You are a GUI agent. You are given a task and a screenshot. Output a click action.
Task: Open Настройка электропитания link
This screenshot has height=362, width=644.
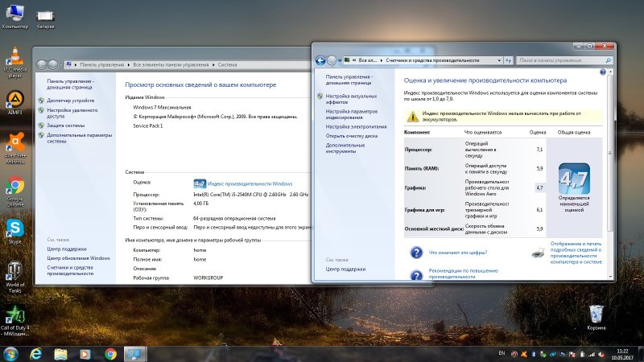click(x=356, y=126)
